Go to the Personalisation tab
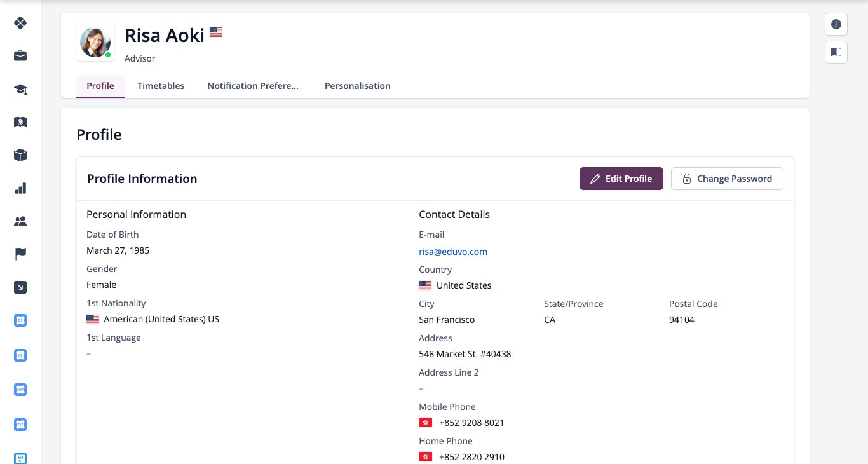 click(358, 86)
